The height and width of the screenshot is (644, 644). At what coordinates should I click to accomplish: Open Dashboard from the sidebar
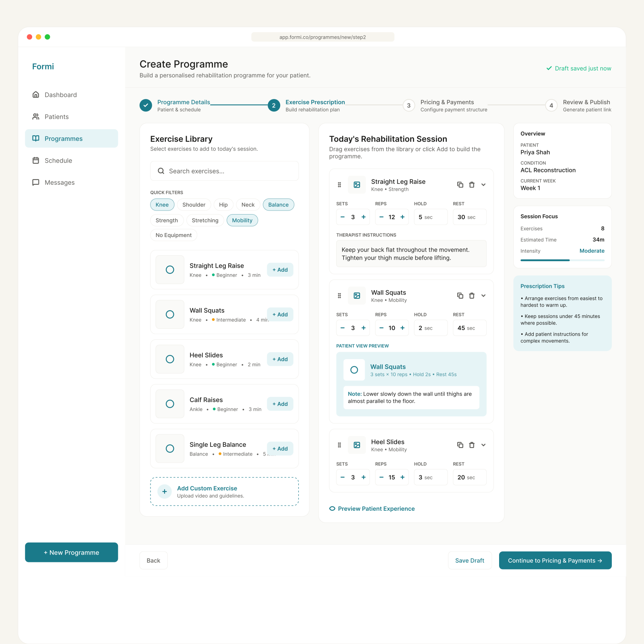pyautogui.click(x=71, y=95)
